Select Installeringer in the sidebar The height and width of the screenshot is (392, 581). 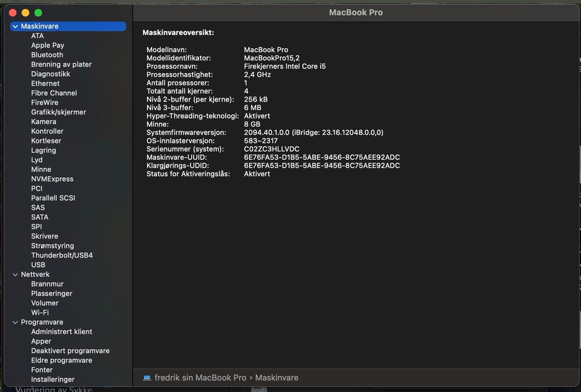(53, 379)
